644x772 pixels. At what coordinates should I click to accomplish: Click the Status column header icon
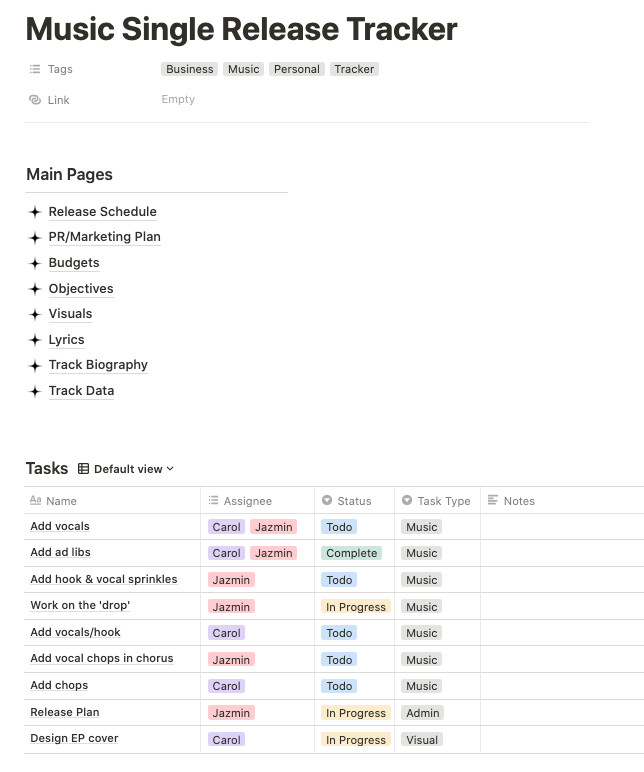point(327,501)
